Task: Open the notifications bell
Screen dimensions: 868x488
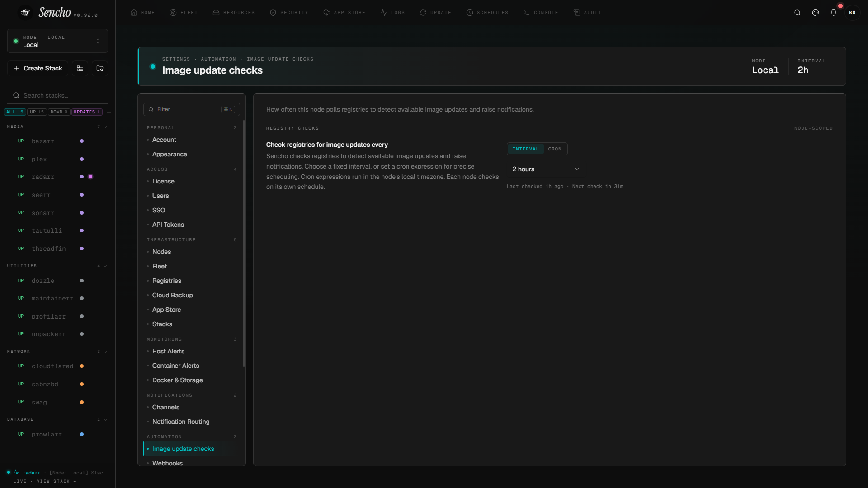Action: [x=834, y=13]
